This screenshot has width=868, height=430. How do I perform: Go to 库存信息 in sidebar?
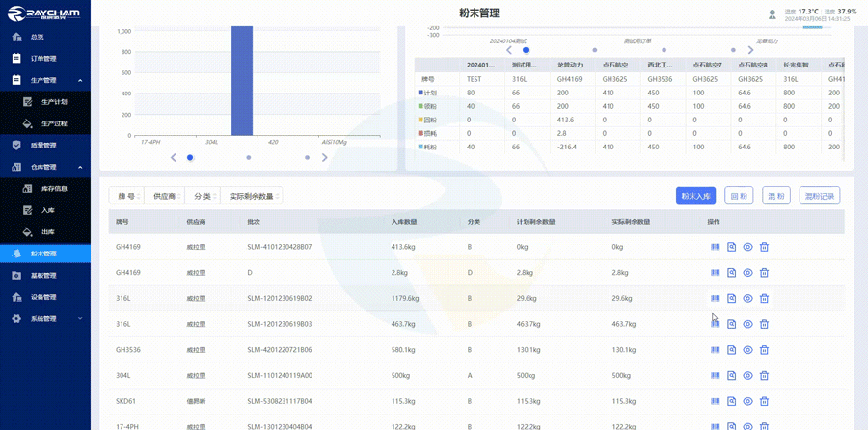(54, 188)
